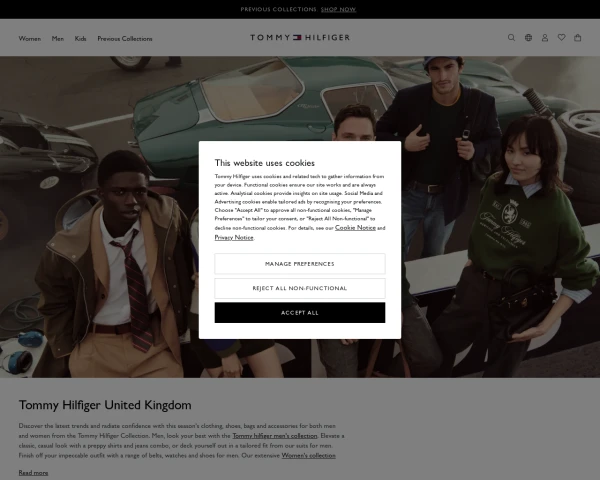Click Shop Now in top banner

[x=338, y=9]
